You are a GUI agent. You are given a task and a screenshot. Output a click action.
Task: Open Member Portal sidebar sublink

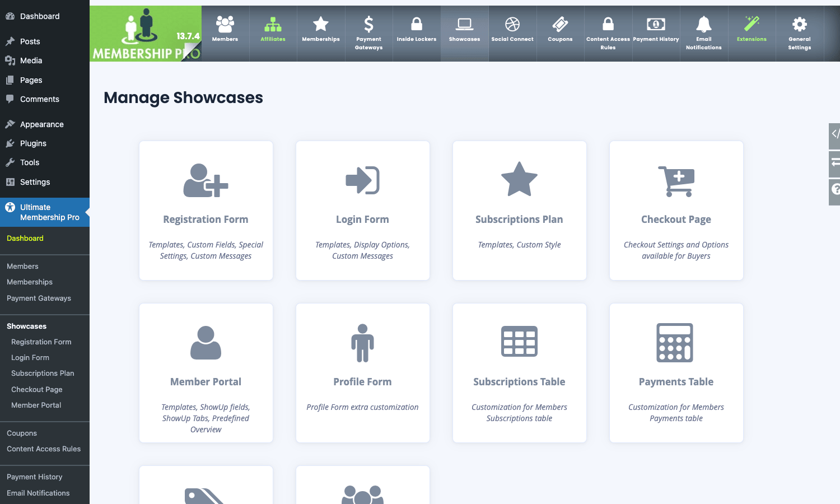[36, 405]
